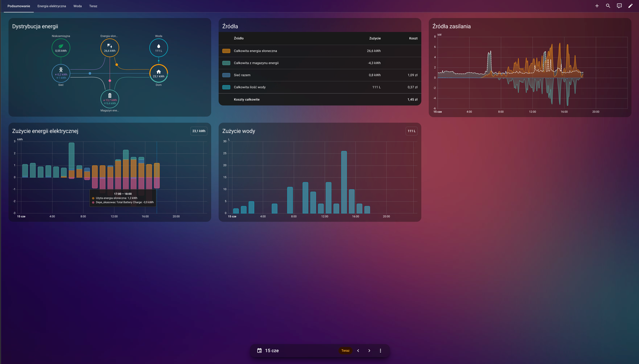Click the 23,1 kWh badge on electricity chart
Screen dimensions: 639x364
tap(199, 131)
